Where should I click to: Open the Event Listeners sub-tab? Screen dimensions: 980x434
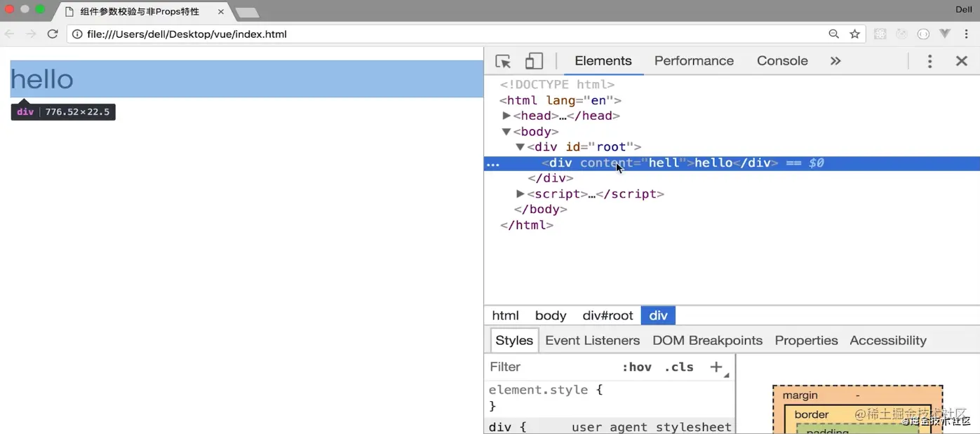592,340
